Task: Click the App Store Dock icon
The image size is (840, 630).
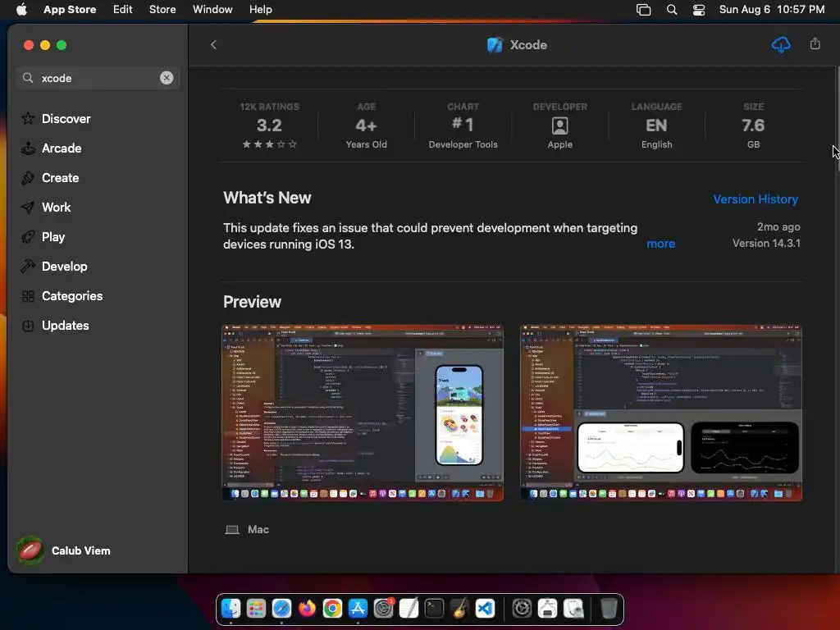Action: 358,609
